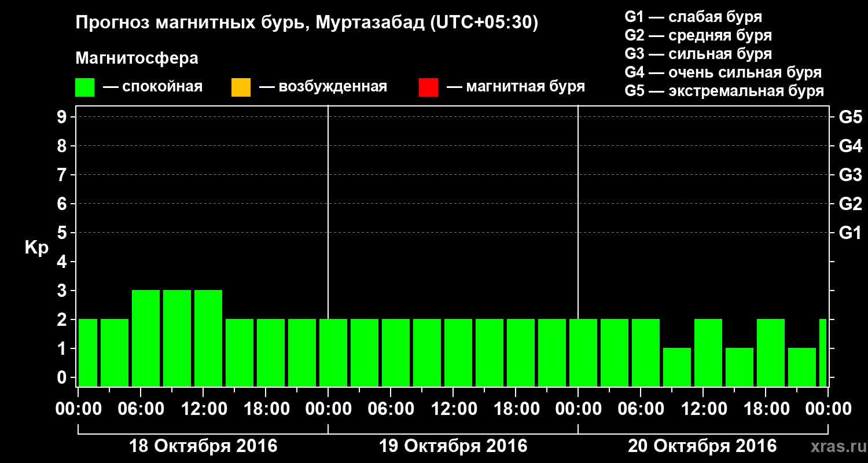Click the '19 Октября 2016' date label
Viewport: 868px width, 463px height.
[453, 446]
